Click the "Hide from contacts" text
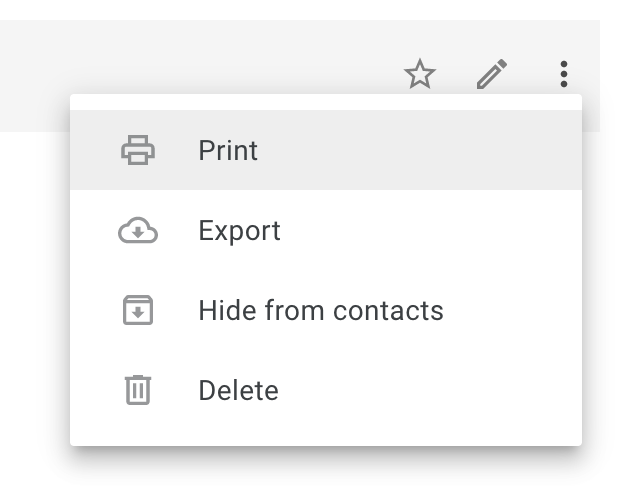The height and width of the screenshot is (502, 622). [x=321, y=310]
